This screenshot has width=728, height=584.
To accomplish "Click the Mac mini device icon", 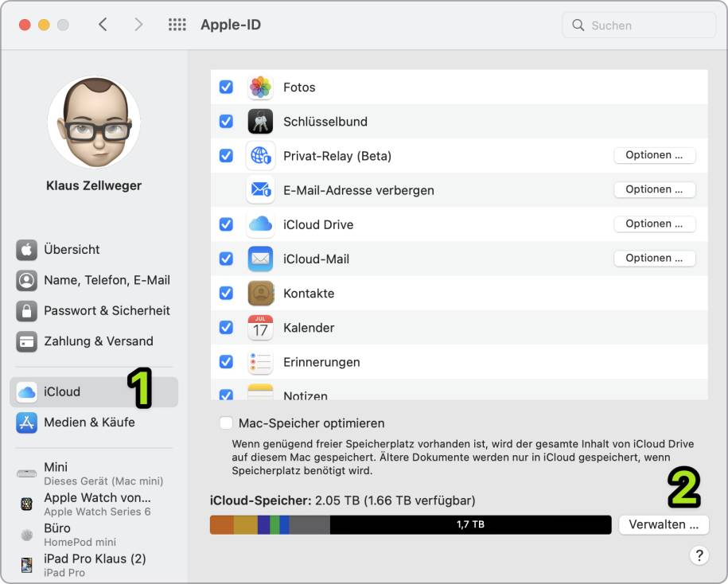I will point(26,474).
